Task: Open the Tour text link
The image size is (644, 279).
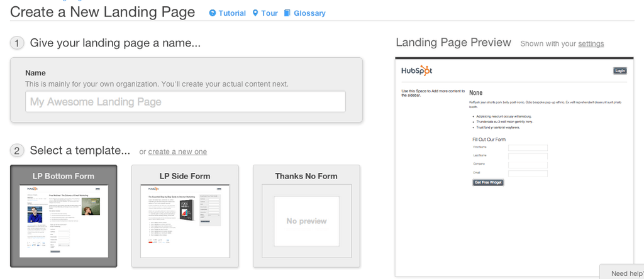Action: pyautogui.click(x=269, y=13)
